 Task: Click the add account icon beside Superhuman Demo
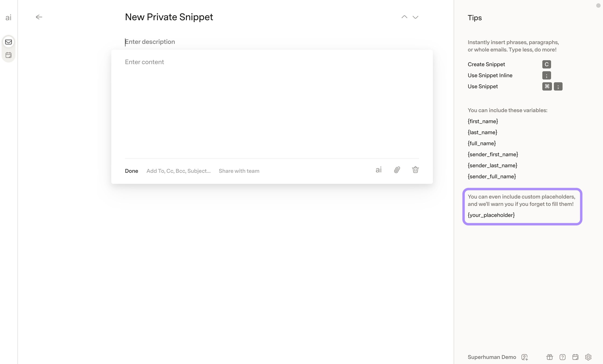point(524,357)
